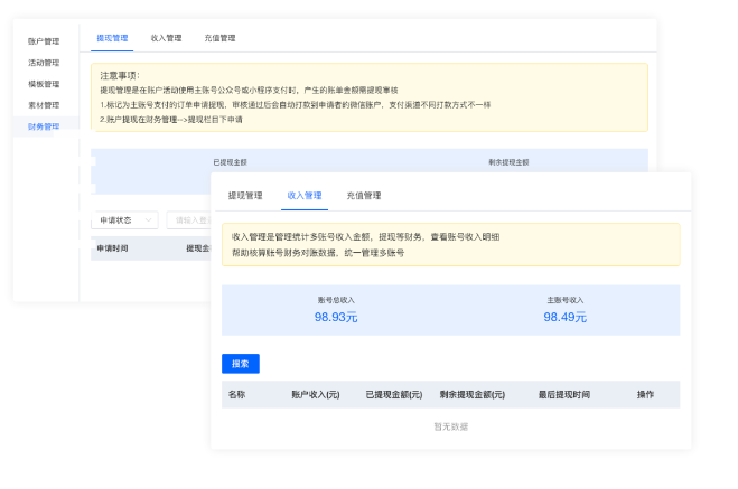The height and width of the screenshot is (489, 738).
Task: Switch to 充值管理 tab in back window
Action: click(220, 38)
